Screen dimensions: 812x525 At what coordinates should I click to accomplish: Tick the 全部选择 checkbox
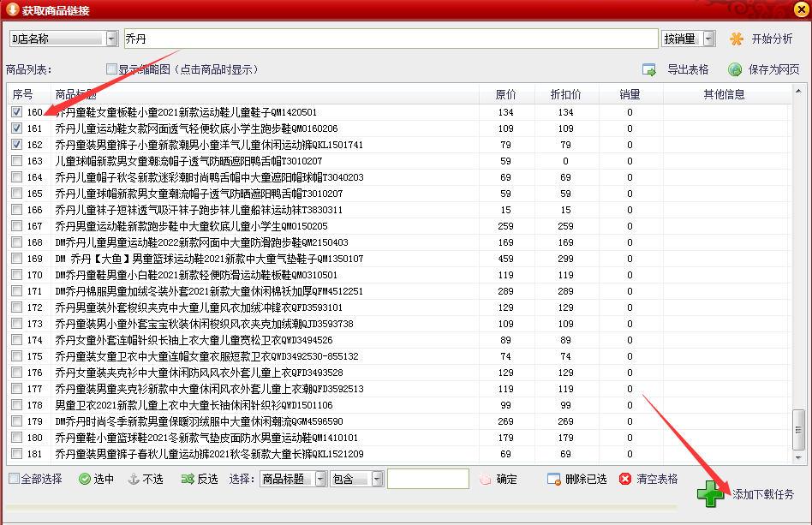click(x=14, y=479)
